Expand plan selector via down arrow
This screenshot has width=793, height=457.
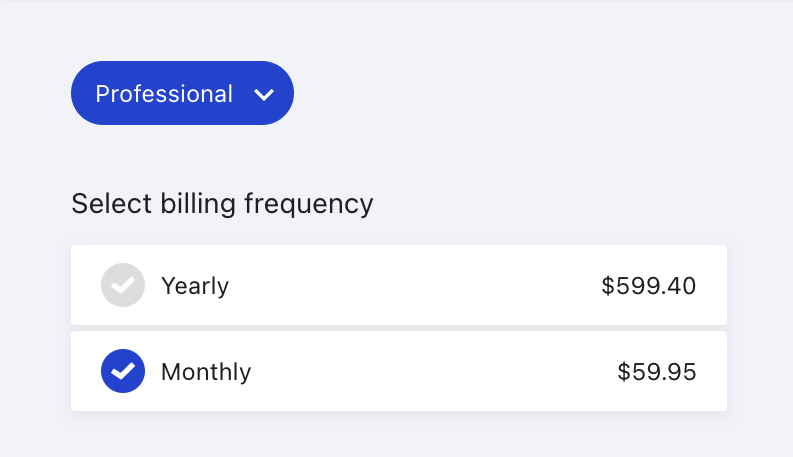[264, 95]
